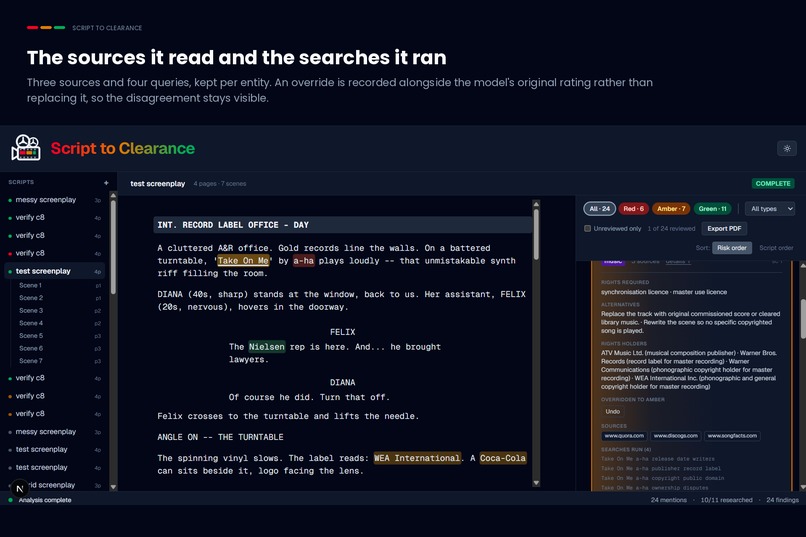
Task: Click the scripts sidebar scrollbar thumb
Action: pyautogui.click(x=113, y=247)
